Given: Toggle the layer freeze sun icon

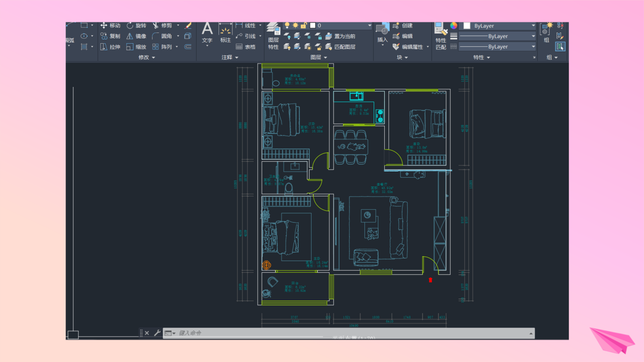Looking at the screenshot, I should pos(295,25).
